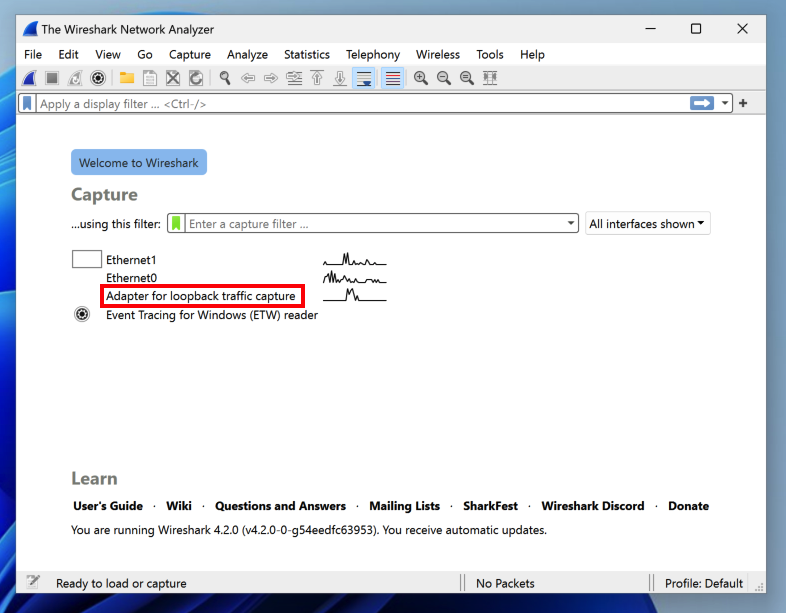Screen dimensions: 786x613
Task: Toggle packet colorization rules icon
Action: tap(393, 78)
